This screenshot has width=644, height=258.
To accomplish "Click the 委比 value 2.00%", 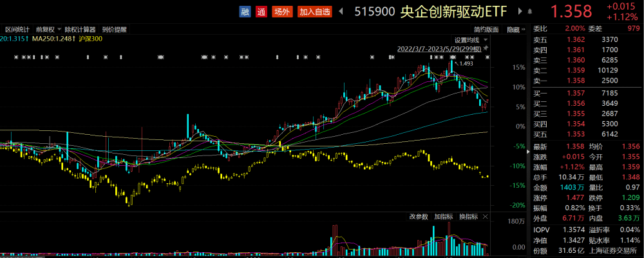I will 575,28.
